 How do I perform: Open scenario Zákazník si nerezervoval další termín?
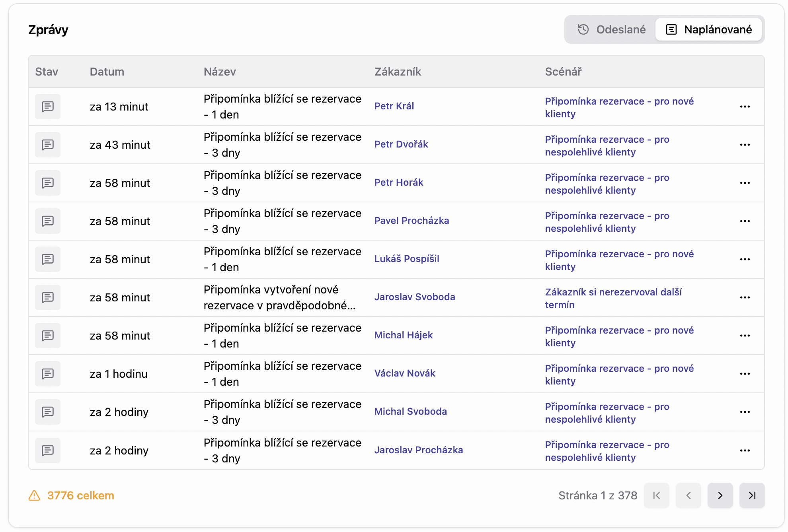pos(613,298)
